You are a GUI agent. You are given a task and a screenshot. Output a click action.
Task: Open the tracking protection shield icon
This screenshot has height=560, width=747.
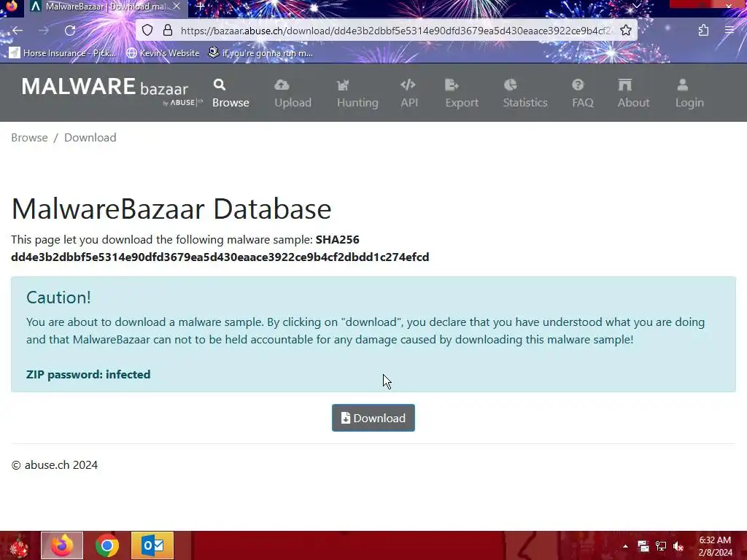[x=147, y=31]
